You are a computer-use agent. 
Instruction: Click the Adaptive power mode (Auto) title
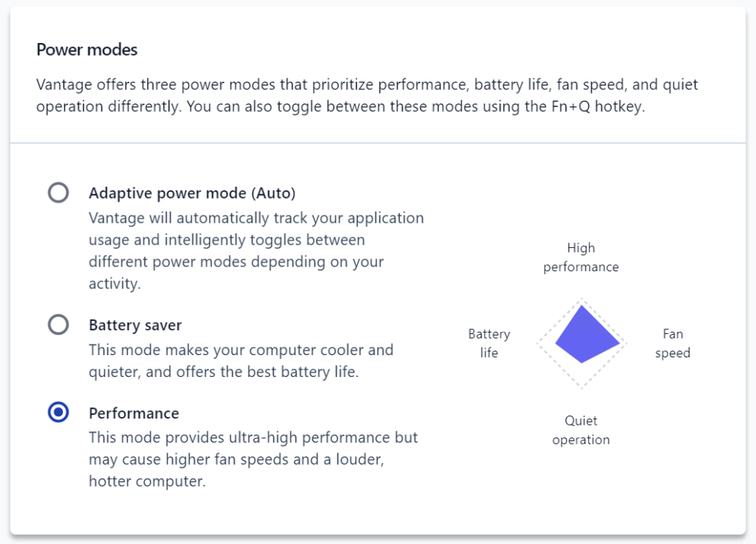[x=191, y=193]
